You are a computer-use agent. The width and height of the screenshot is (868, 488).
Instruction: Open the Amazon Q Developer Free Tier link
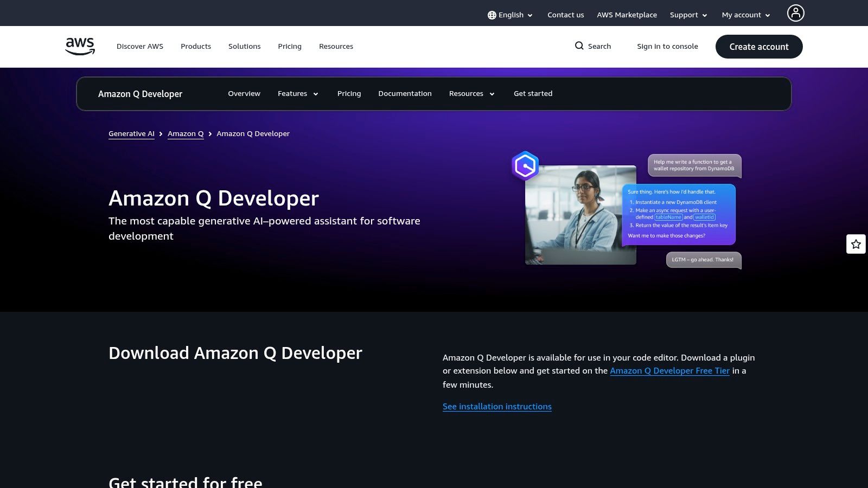coord(669,371)
